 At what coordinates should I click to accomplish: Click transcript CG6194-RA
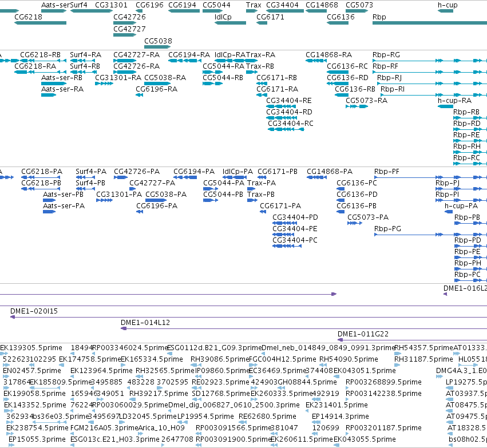[x=185, y=61]
